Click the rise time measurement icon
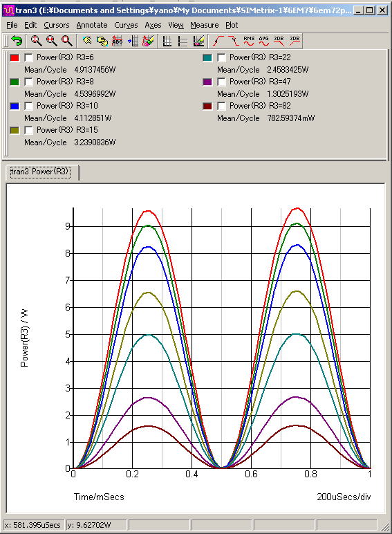 tap(218, 41)
